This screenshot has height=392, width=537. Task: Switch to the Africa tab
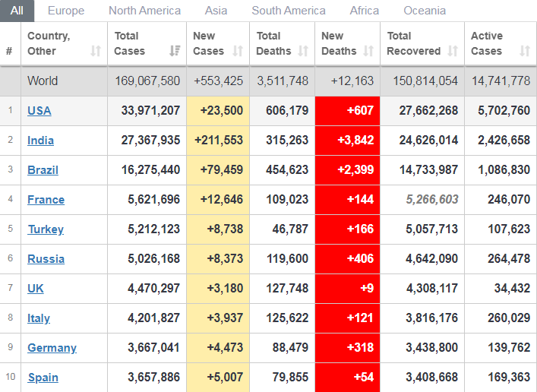[365, 11]
